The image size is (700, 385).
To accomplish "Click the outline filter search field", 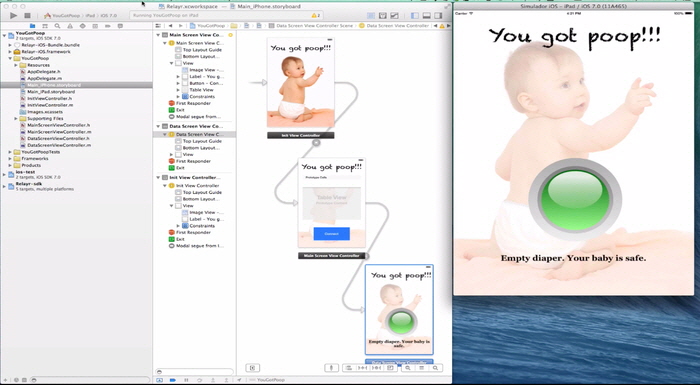I will point(194,372).
